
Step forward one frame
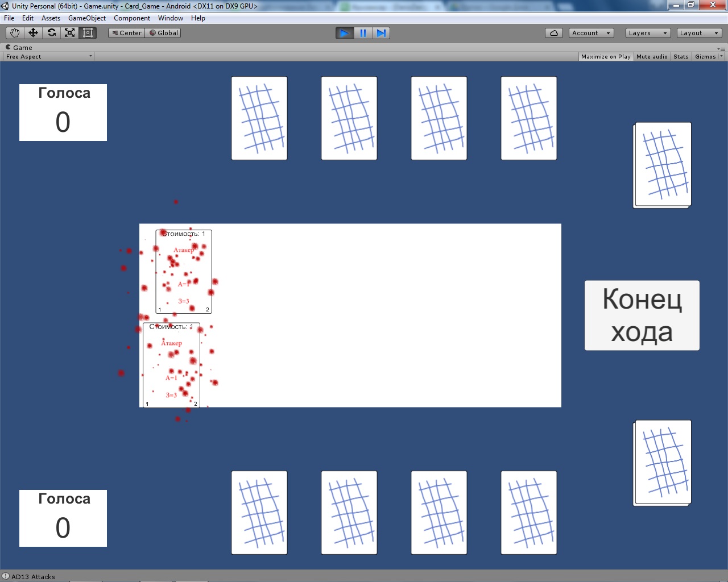381,33
